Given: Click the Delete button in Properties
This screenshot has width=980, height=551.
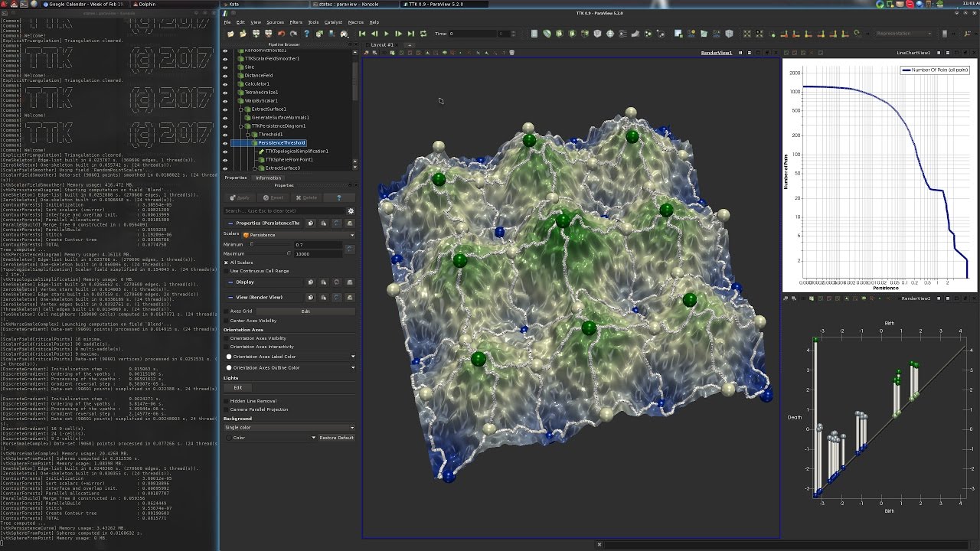Looking at the screenshot, I should [x=307, y=197].
